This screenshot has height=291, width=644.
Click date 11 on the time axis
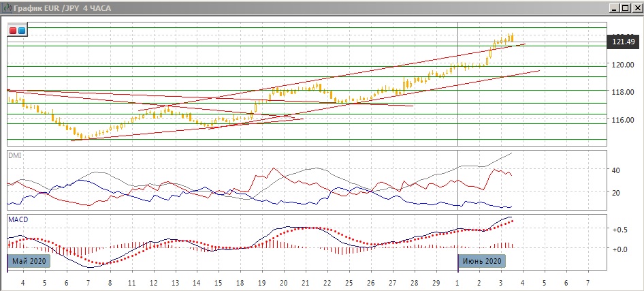(x=131, y=284)
